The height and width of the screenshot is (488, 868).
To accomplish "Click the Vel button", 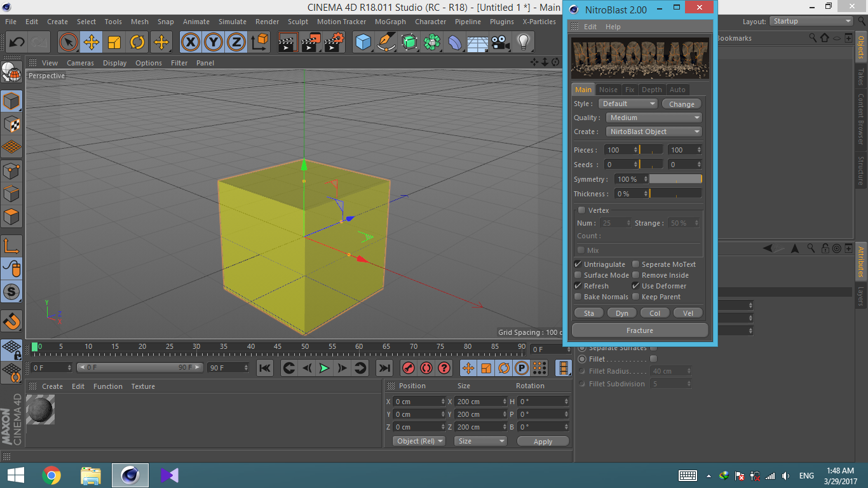I will click(x=688, y=313).
